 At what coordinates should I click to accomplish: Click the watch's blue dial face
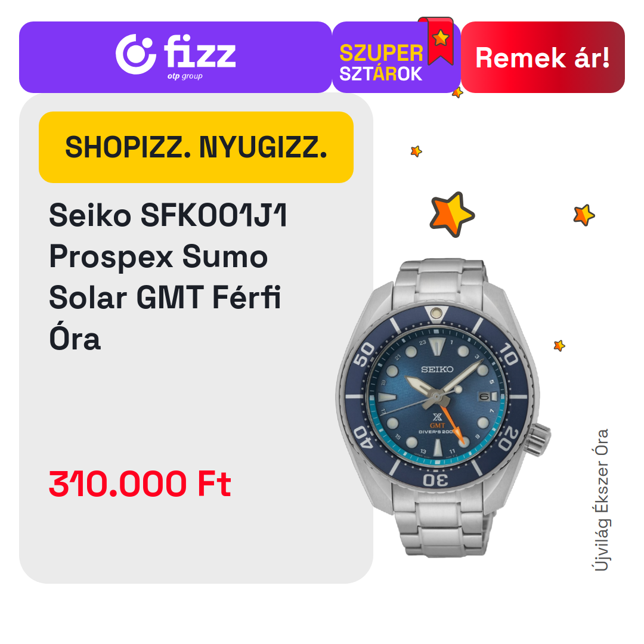coord(436,397)
